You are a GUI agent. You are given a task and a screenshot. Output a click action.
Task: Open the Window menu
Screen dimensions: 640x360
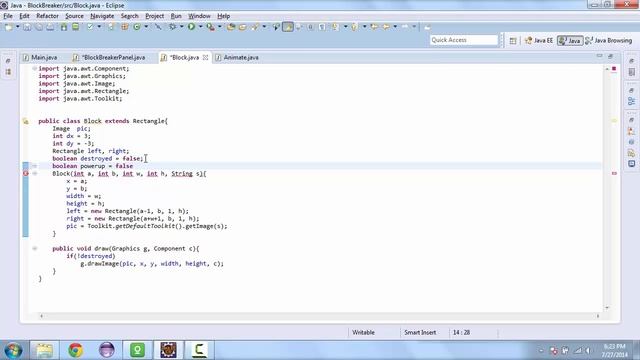pos(199,16)
